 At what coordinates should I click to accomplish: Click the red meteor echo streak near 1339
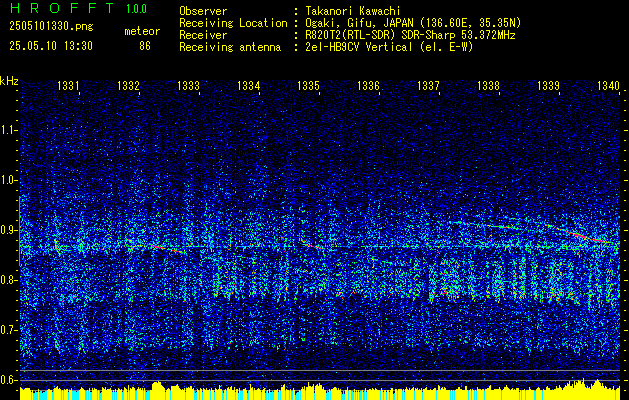point(580,234)
